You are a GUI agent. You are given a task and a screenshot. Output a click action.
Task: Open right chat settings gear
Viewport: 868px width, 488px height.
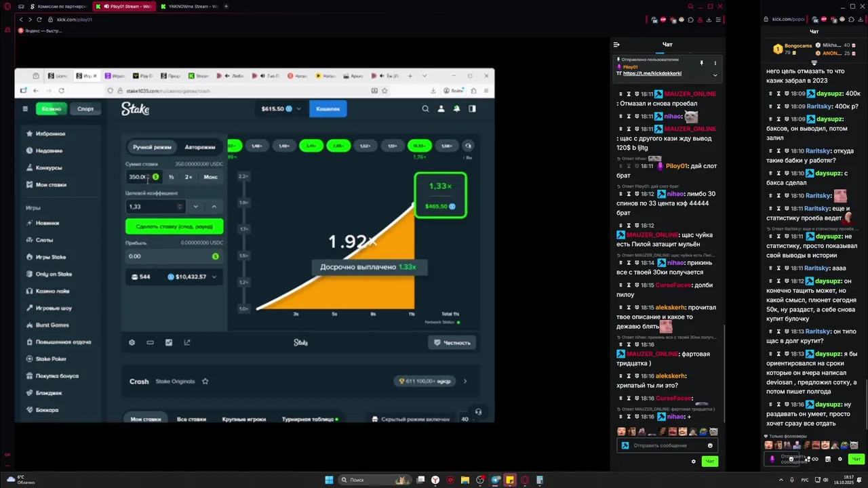840,459
